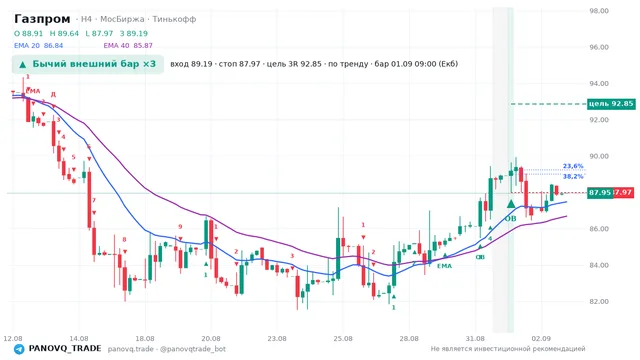Click the green dashed target line
640x360 pixels.
click(548, 104)
